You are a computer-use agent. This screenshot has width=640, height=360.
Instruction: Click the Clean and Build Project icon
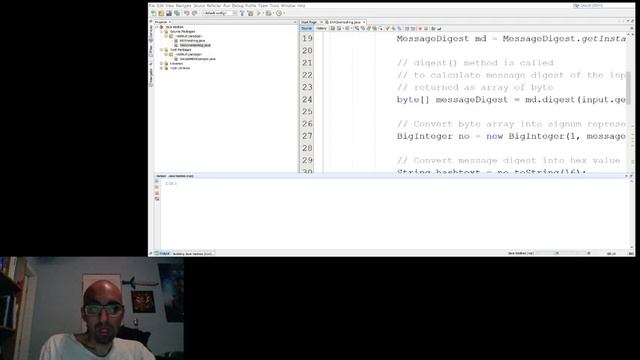(x=250, y=13)
